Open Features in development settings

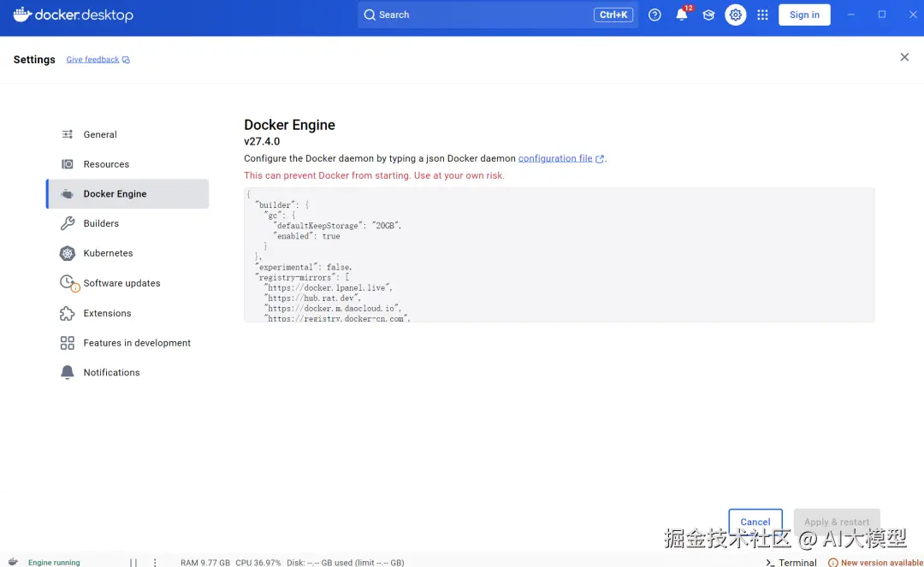(127, 343)
